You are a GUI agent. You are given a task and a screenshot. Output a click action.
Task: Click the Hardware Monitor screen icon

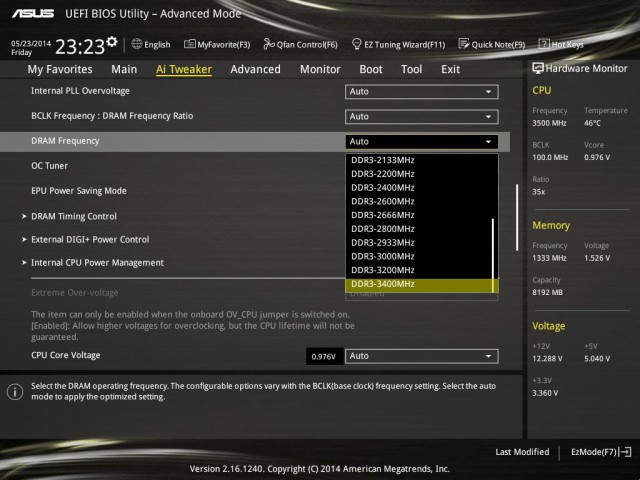coord(538,68)
